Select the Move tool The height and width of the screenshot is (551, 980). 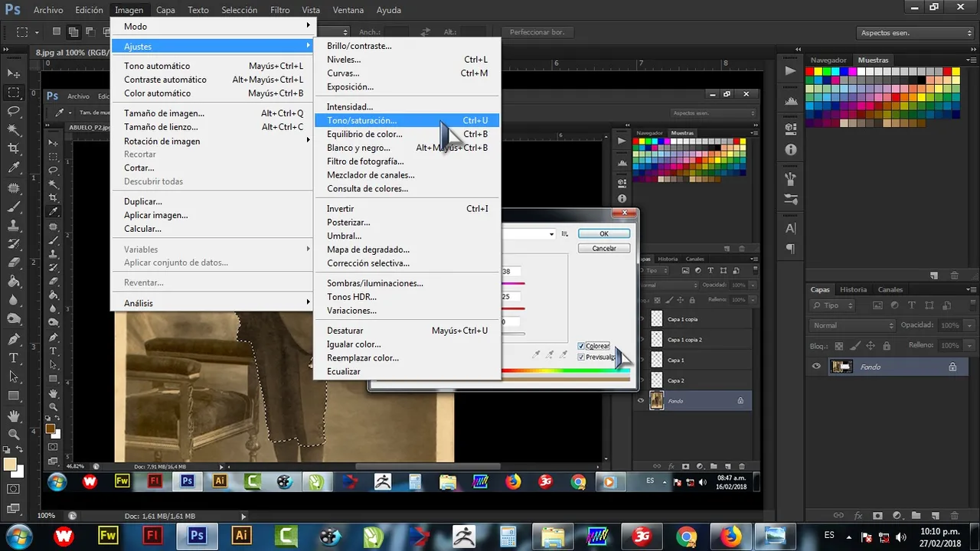(13, 73)
